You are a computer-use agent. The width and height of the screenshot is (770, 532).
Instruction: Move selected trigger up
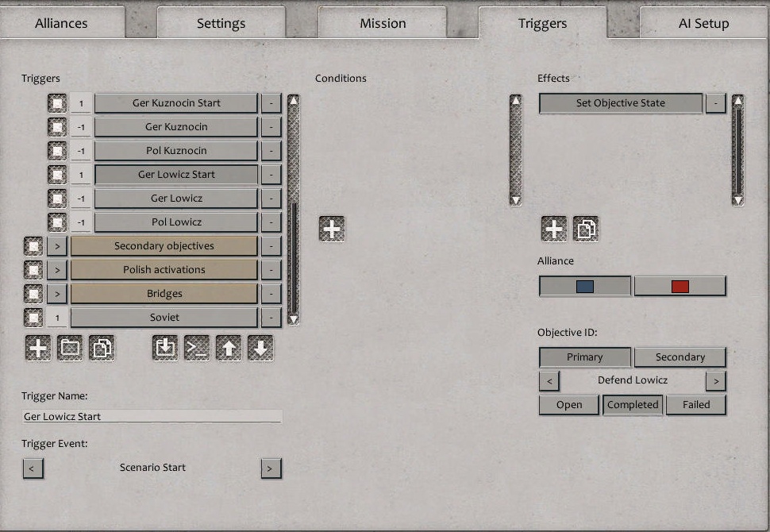tap(229, 349)
